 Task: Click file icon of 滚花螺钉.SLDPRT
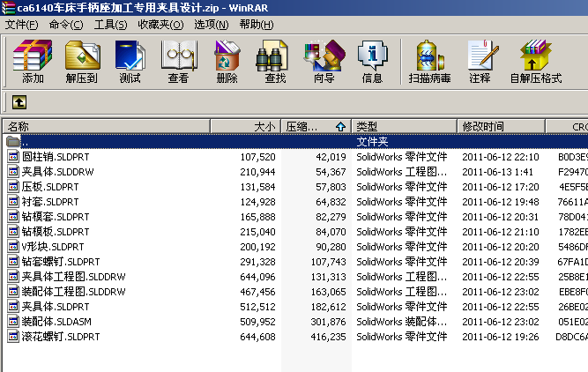[13, 337]
